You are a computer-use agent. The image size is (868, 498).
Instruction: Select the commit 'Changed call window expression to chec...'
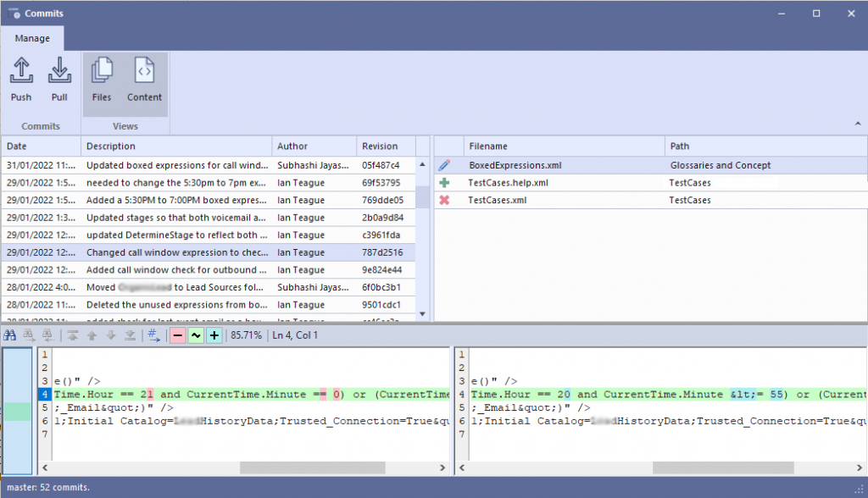(209, 252)
